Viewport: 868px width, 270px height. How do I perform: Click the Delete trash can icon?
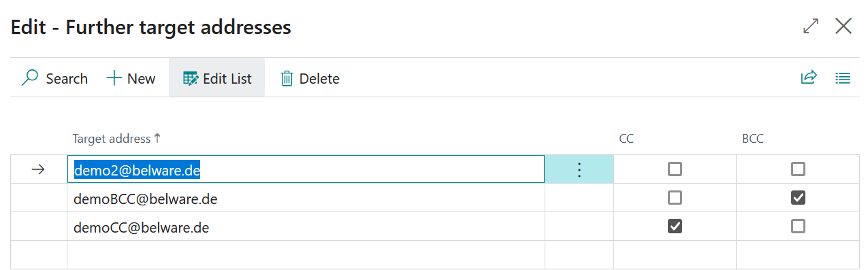(x=287, y=78)
